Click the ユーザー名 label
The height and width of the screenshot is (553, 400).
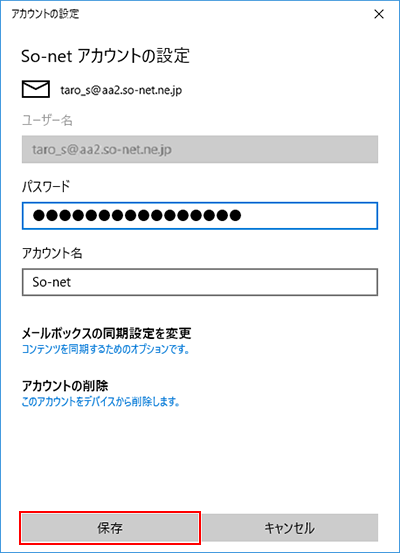[x=47, y=120]
